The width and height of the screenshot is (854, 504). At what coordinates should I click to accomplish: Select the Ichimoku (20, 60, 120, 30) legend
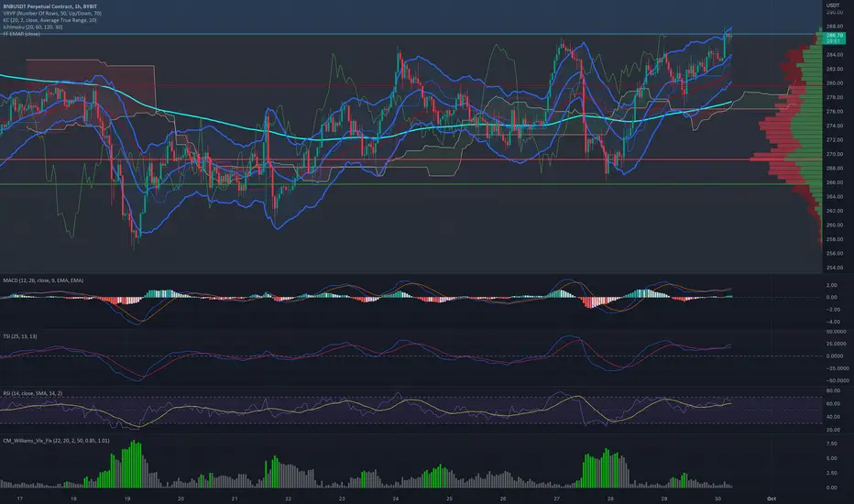(33, 27)
